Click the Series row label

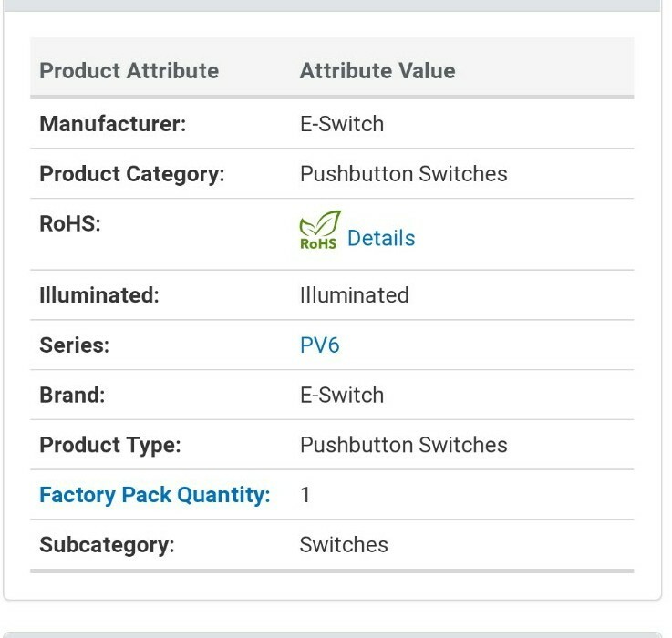74,345
